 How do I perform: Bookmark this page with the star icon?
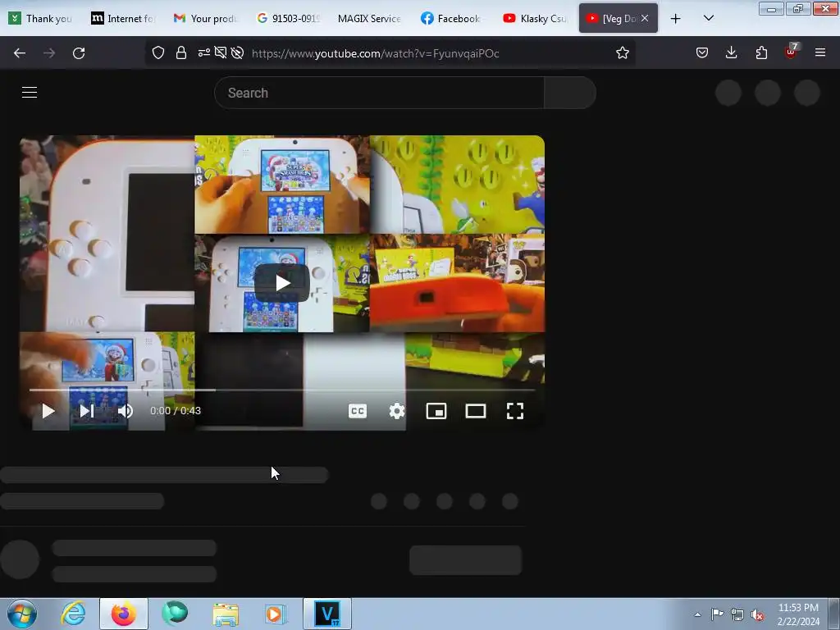[x=622, y=52]
